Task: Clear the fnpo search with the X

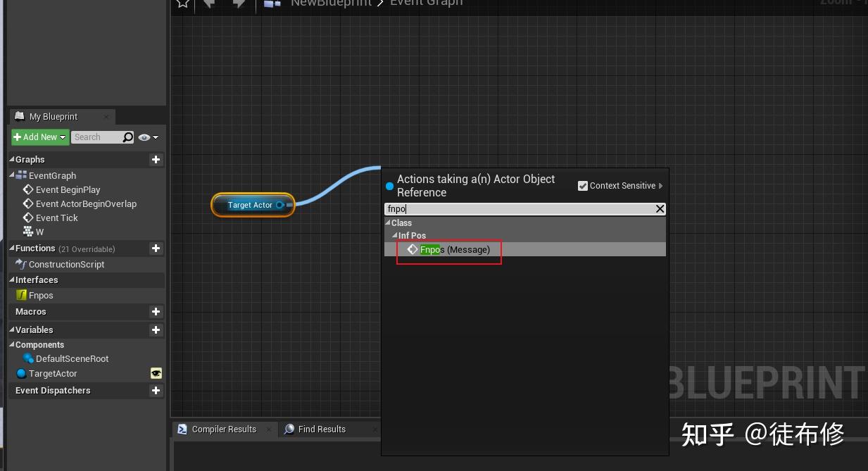Action: (660, 208)
